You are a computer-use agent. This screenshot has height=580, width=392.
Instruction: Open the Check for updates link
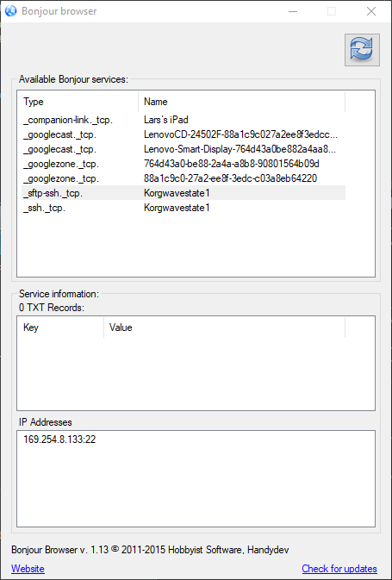[339, 569]
